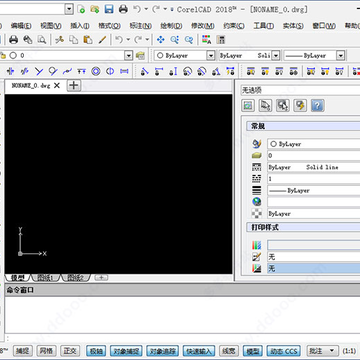
Task: Click the blue question mark help icon
Action: point(317,106)
